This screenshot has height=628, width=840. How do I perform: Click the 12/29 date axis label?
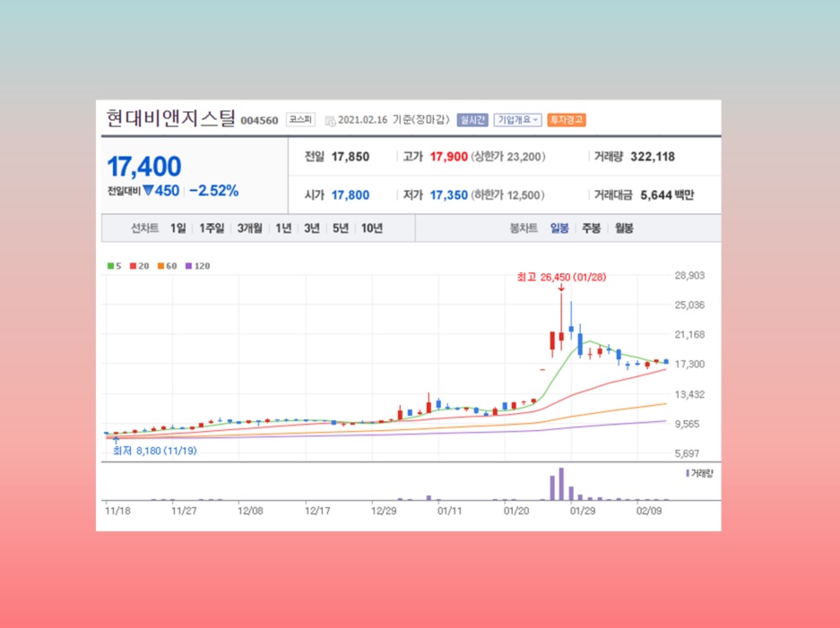point(384,512)
